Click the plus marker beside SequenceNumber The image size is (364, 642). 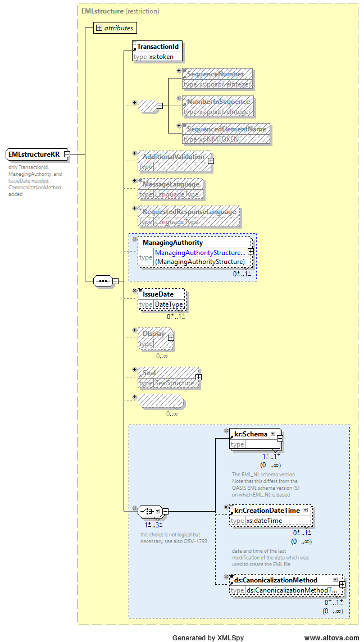tap(179, 70)
